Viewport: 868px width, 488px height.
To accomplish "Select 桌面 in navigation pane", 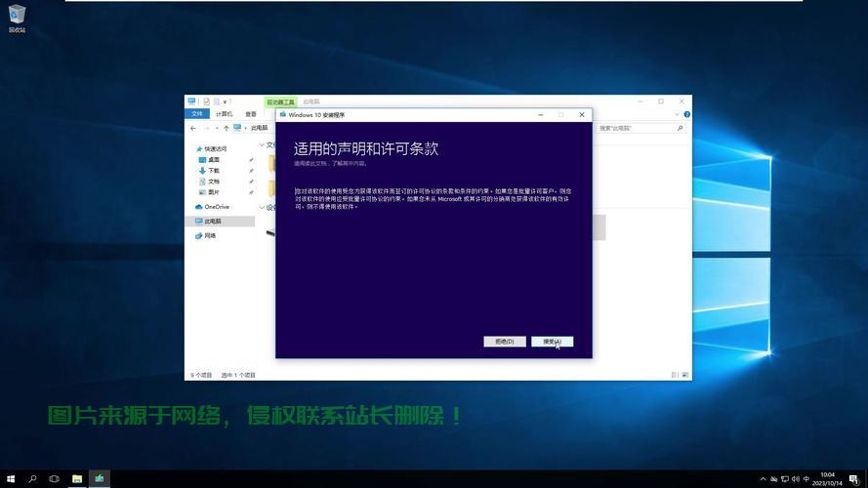I will (x=213, y=159).
